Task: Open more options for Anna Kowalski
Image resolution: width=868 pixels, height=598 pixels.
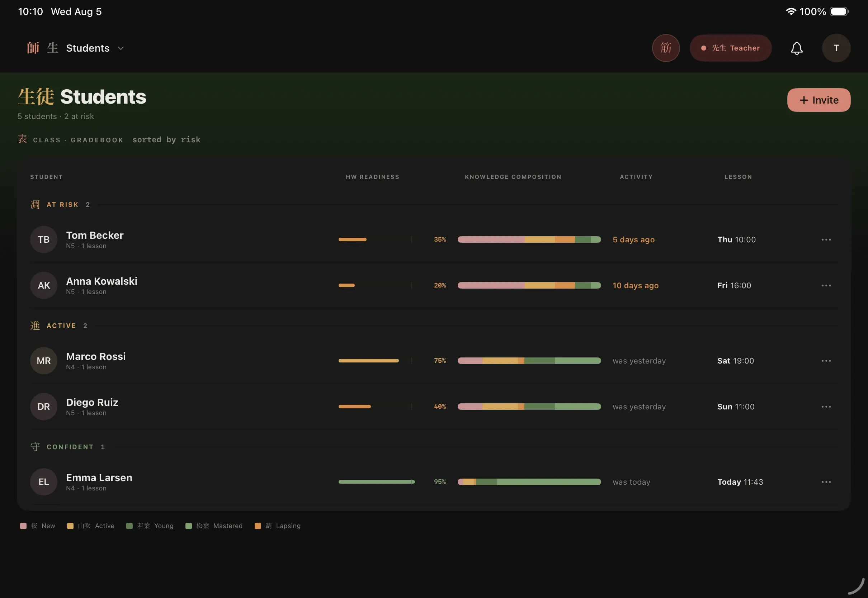Action: [x=826, y=285]
